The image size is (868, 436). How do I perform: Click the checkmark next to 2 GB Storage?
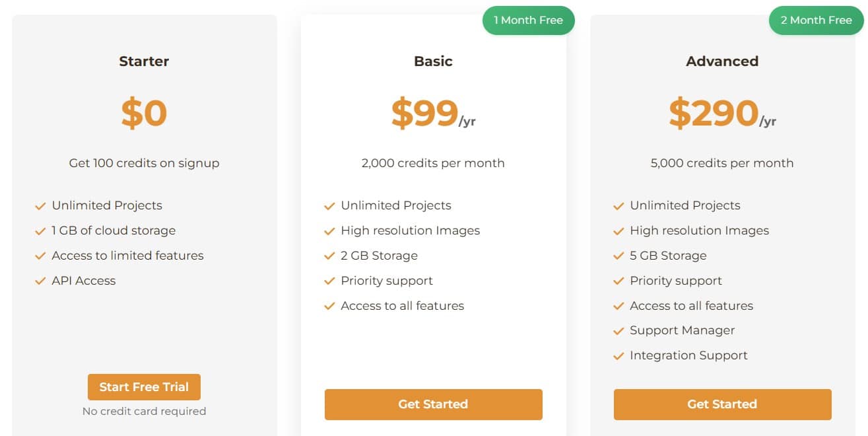329,256
